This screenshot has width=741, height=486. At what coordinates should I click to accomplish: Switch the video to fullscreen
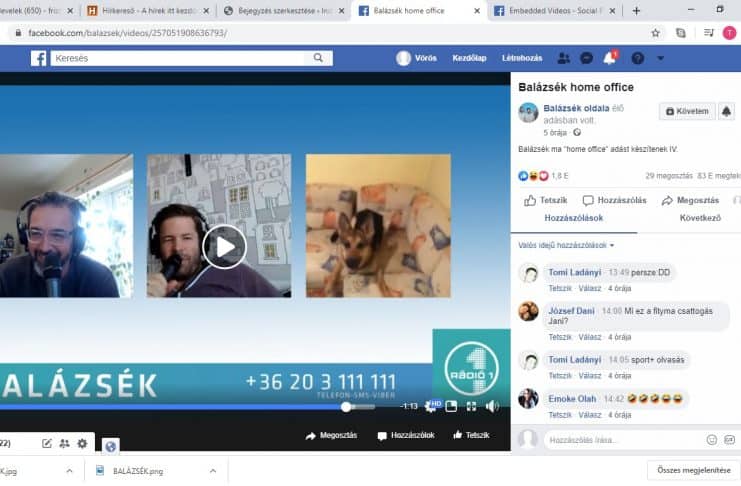pyautogui.click(x=471, y=406)
